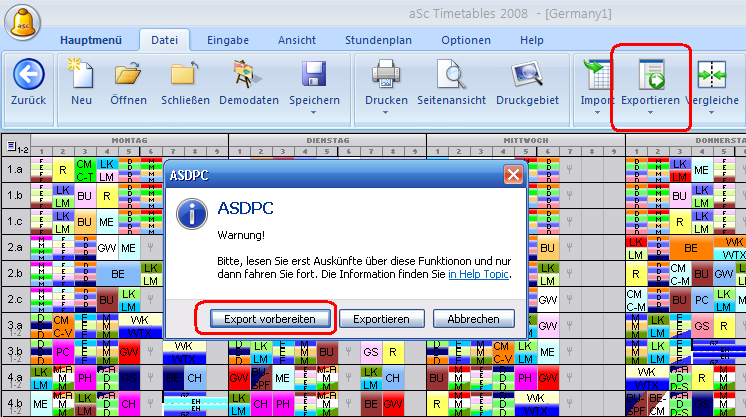Click the MONTAG day column header
This screenshot has width=746, height=417.
click(129, 140)
